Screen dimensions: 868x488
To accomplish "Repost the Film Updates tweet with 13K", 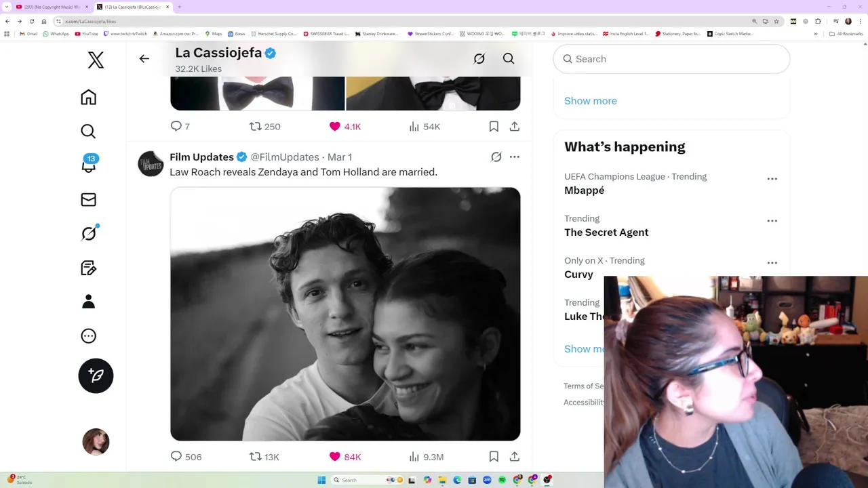I will tap(264, 457).
